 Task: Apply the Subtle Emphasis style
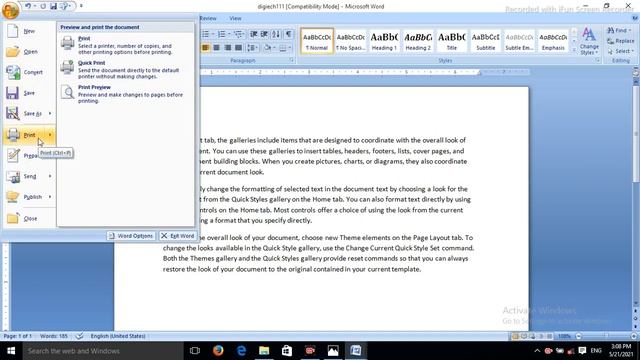pos(519,41)
